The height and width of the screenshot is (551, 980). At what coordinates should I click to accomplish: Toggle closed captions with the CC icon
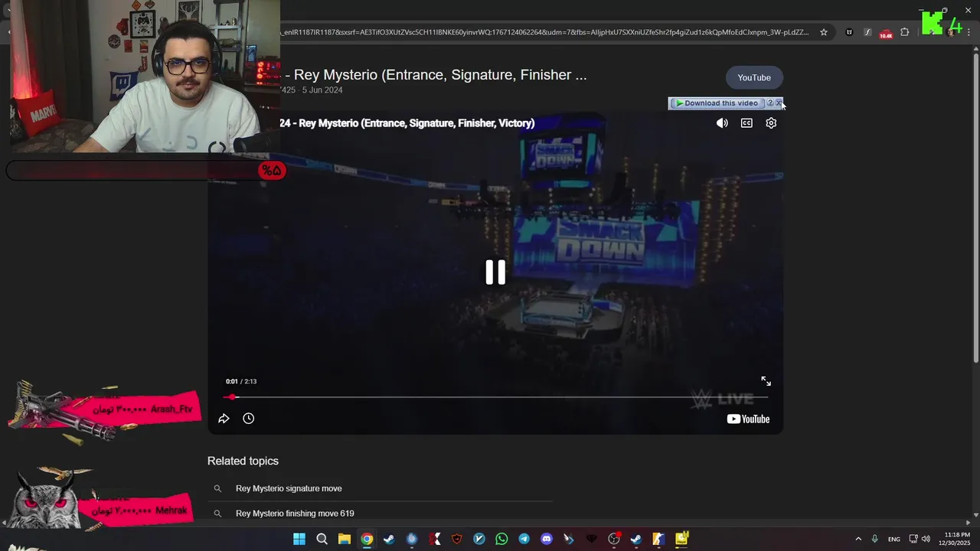746,123
